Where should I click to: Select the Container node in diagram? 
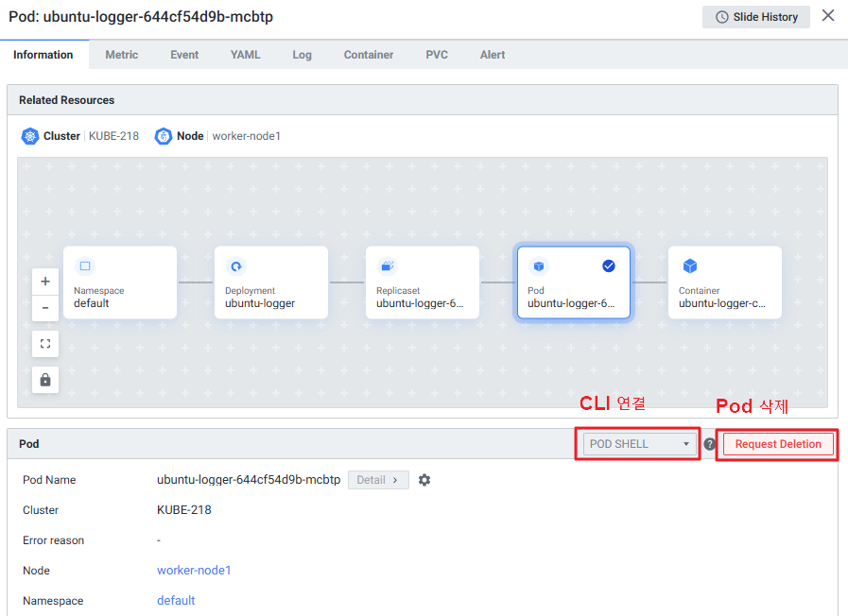click(x=725, y=282)
